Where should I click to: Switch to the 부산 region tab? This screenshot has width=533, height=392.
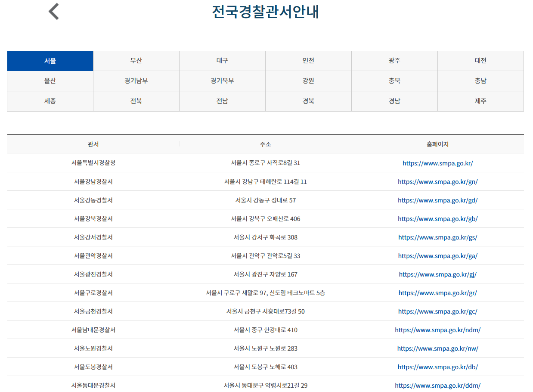[x=136, y=61]
